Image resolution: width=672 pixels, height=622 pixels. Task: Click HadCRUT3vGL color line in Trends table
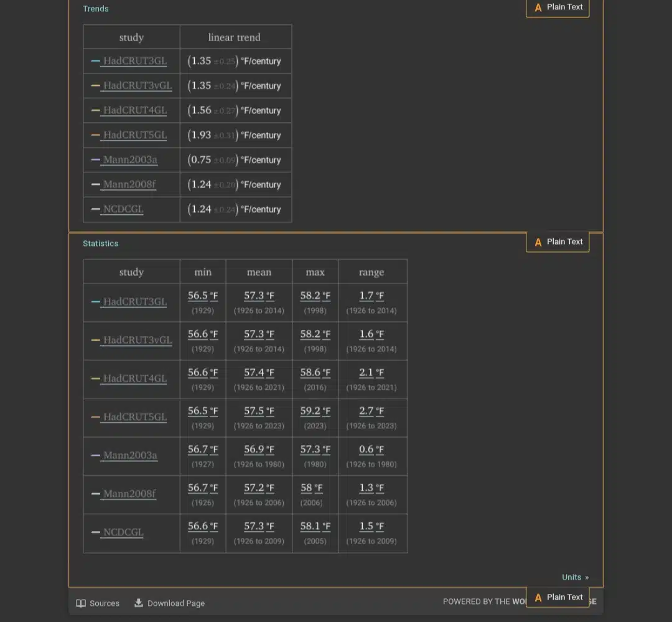click(x=96, y=86)
